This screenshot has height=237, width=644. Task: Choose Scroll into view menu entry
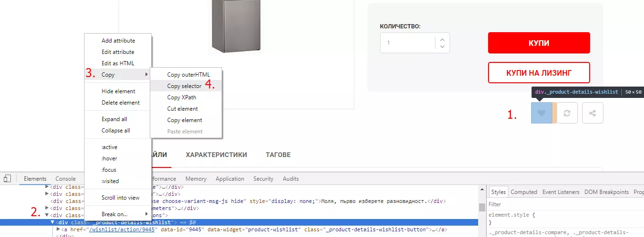tap(118, 198)
